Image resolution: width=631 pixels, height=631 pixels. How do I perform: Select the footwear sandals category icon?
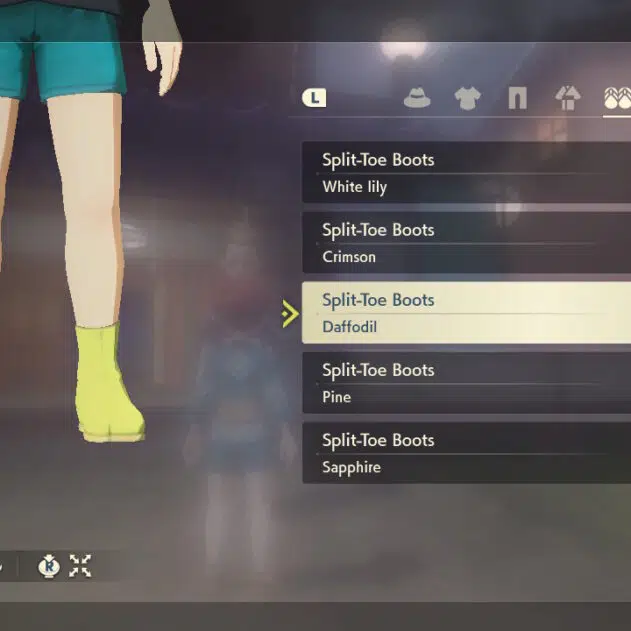617,98
